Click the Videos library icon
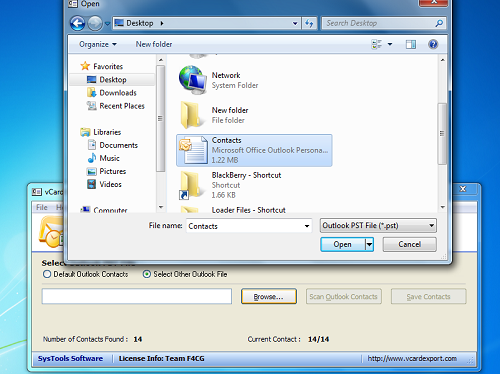Image resolution: width=500 pixels, height=374 pixels. [x=91, y=184]
